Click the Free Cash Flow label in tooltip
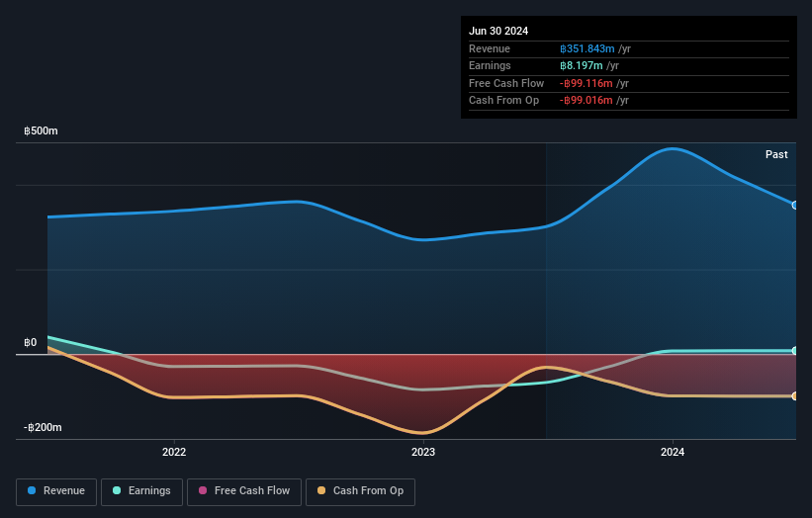Screen dimensions: 812x518 tap(506, 83)
